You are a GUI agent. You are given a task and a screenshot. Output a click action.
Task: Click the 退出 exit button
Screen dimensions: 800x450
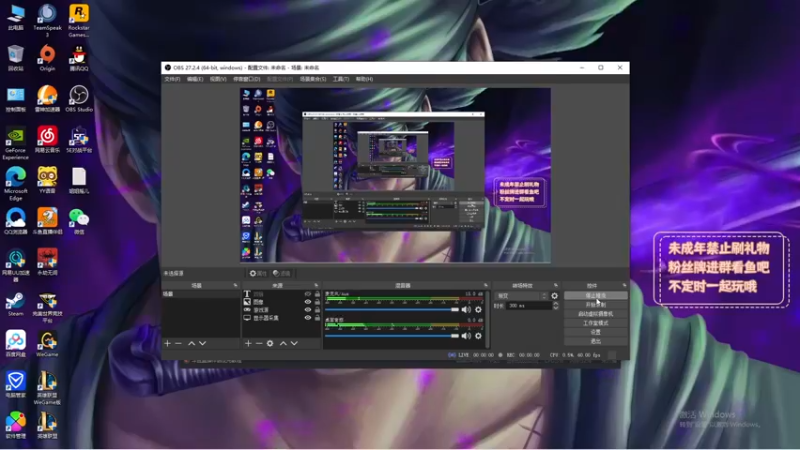[595, 341]
